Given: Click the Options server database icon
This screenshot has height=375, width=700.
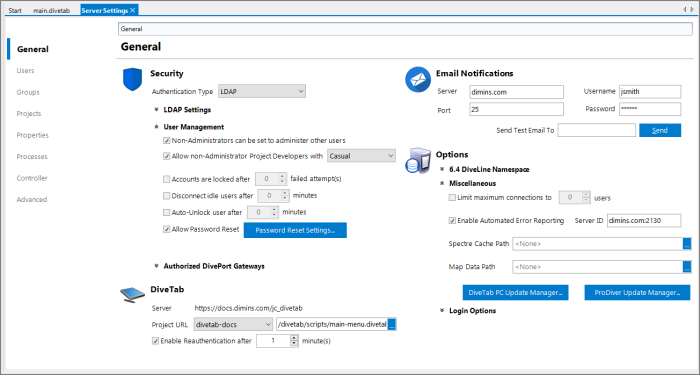Looking at the screenshot, I should tap(418, 160).
